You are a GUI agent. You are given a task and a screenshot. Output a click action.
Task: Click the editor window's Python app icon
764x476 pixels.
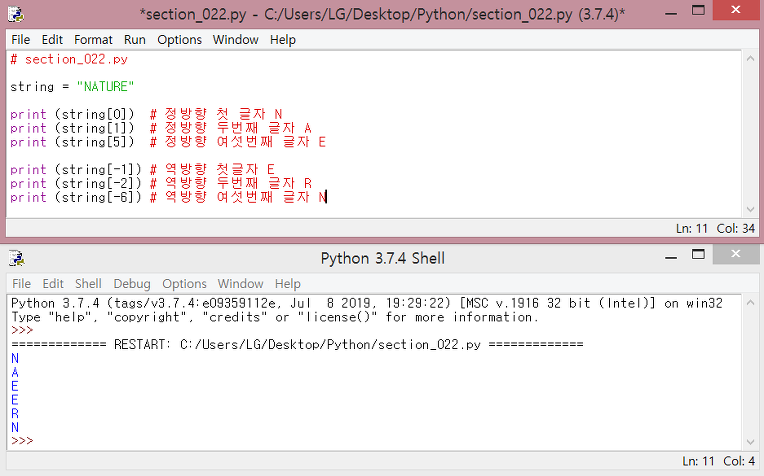(16, 14)
